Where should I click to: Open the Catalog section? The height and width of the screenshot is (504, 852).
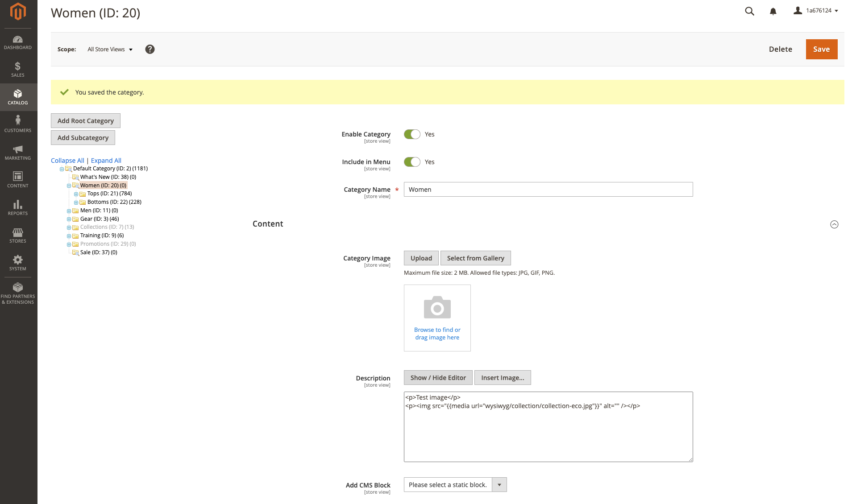tap(18, 97)
